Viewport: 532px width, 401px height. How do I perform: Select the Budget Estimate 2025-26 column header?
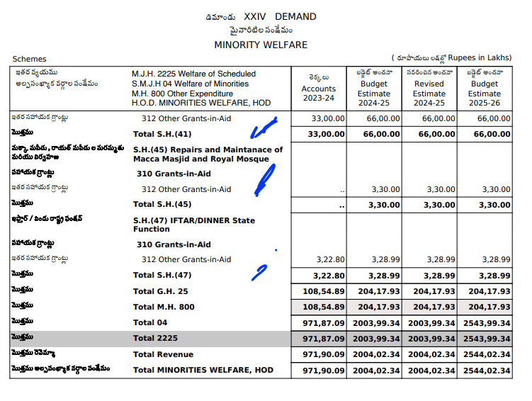[484, 89]
